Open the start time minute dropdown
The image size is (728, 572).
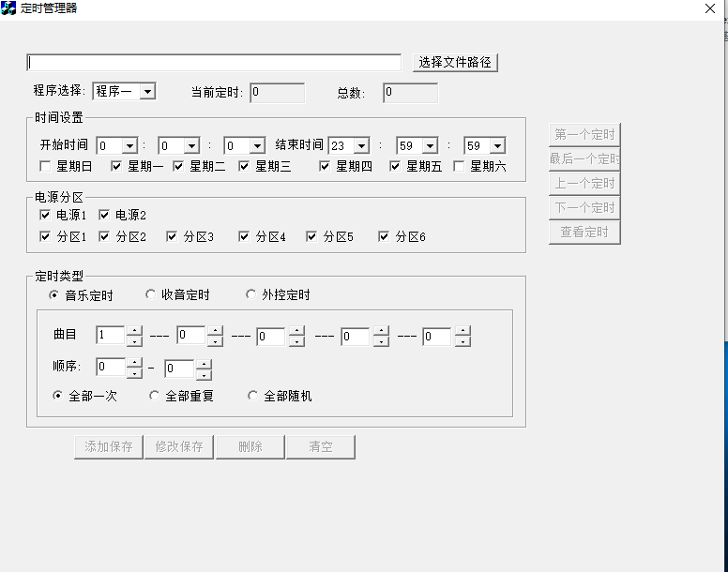(191, 146)
